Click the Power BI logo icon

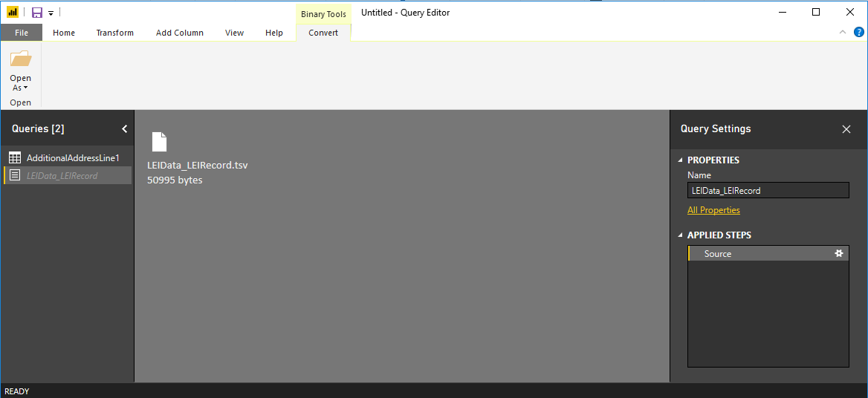tap(12, 12)
